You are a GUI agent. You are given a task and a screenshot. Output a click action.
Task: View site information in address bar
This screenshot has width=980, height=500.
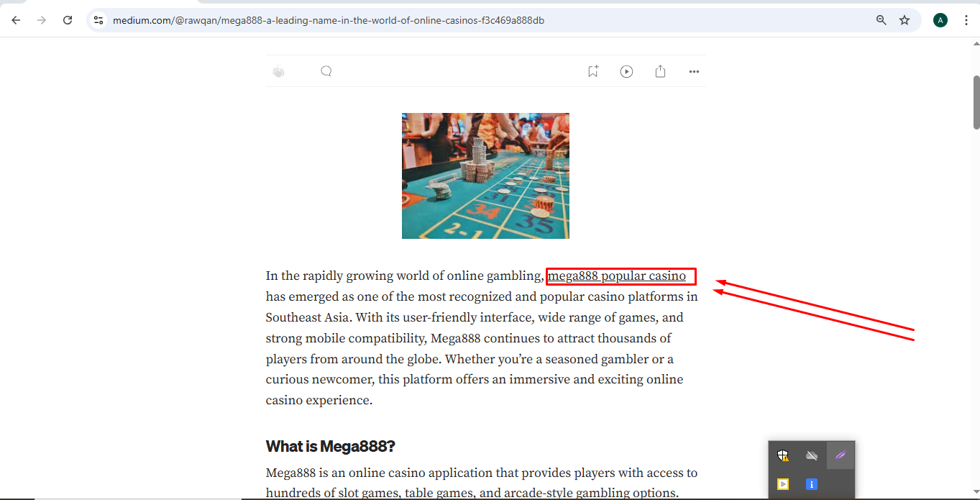click(99, 20)
